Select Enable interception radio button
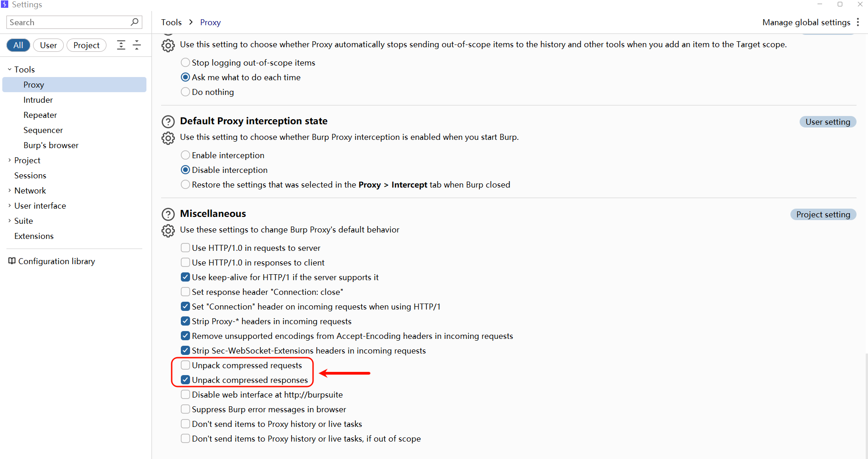Screen dimensions: 868x459 coord(185,155)
